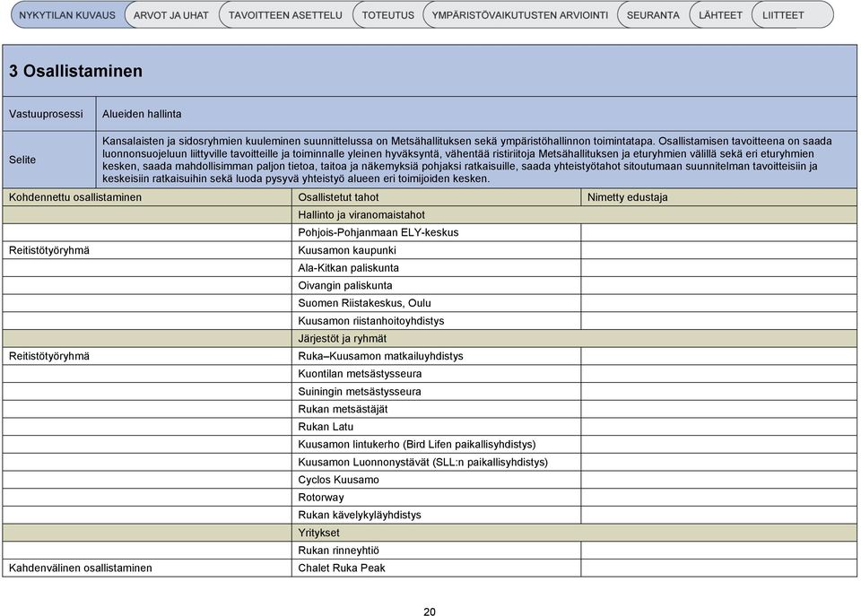
Task: Select 'Suiningin metsästysseura' cell
Action: (x=436, y=392)
